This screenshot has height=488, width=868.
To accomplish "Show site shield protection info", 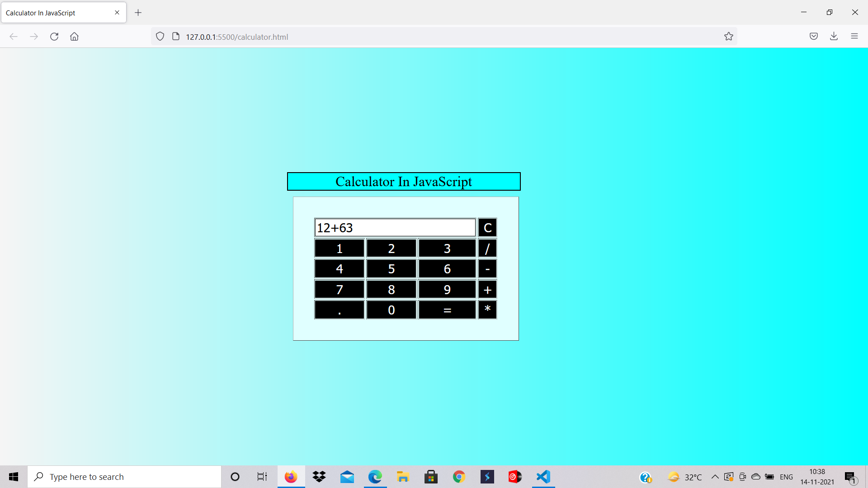I will click(160, 37).
